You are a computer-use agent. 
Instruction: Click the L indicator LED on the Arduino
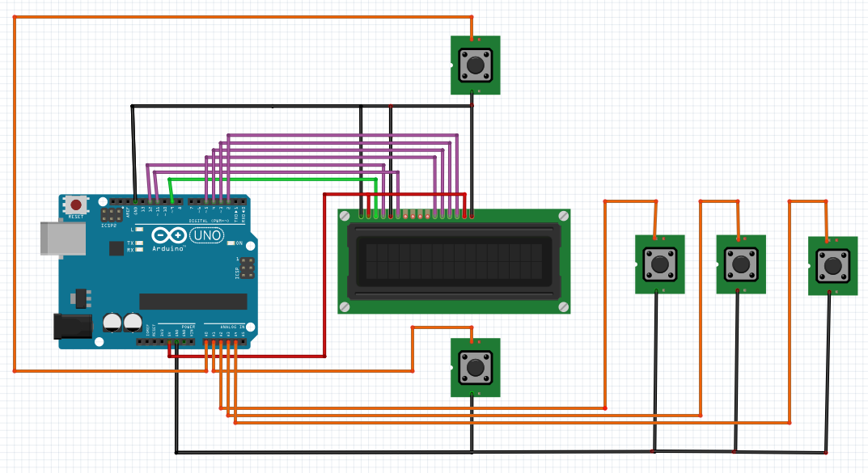pyautogui.click(x=139, y=229)
